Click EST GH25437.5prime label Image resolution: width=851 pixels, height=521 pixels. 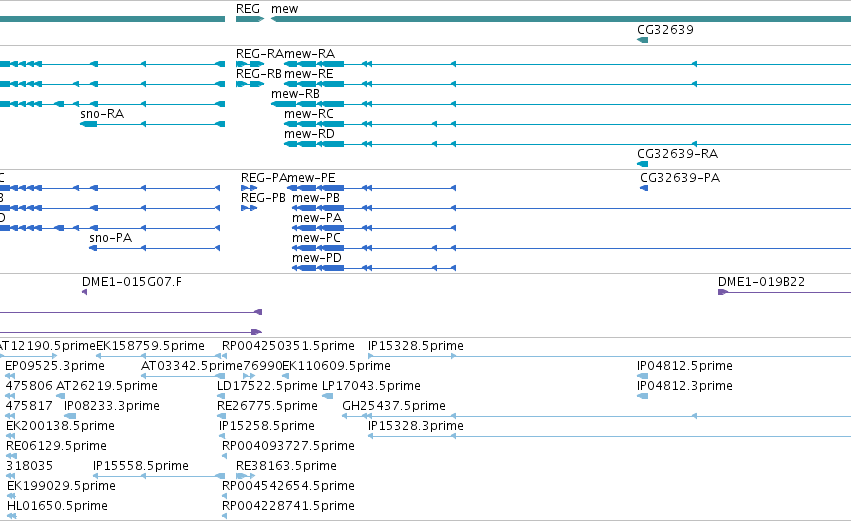[394, 406]
